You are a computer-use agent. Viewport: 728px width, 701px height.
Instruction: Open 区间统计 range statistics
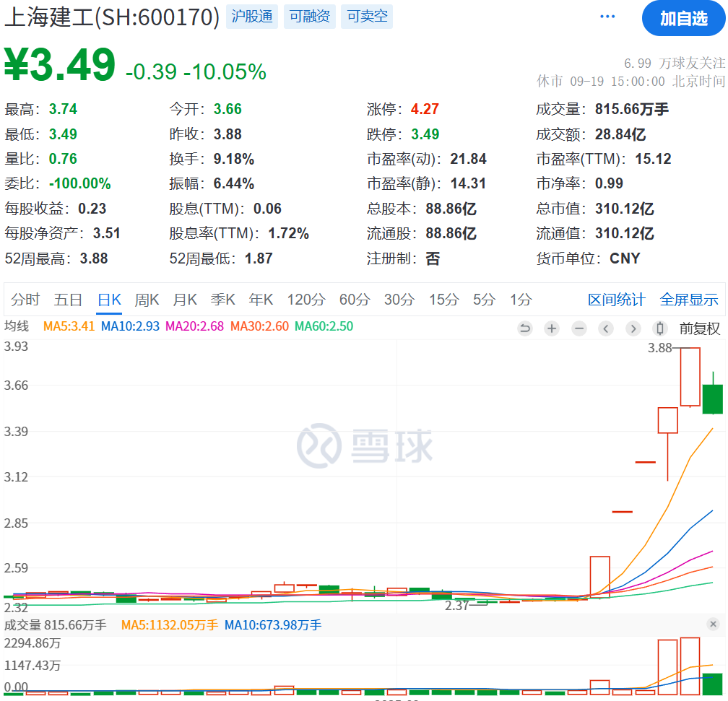point(617,300)
